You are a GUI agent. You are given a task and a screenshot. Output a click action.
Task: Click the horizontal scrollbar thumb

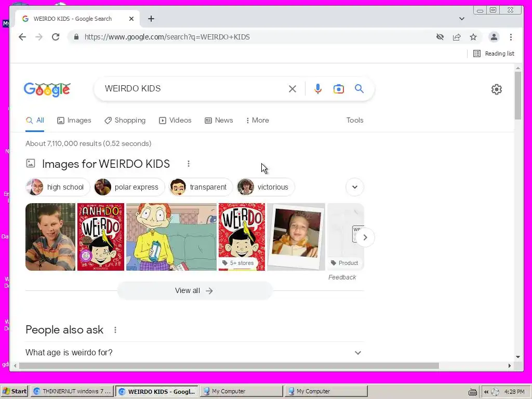coord(229,366)
